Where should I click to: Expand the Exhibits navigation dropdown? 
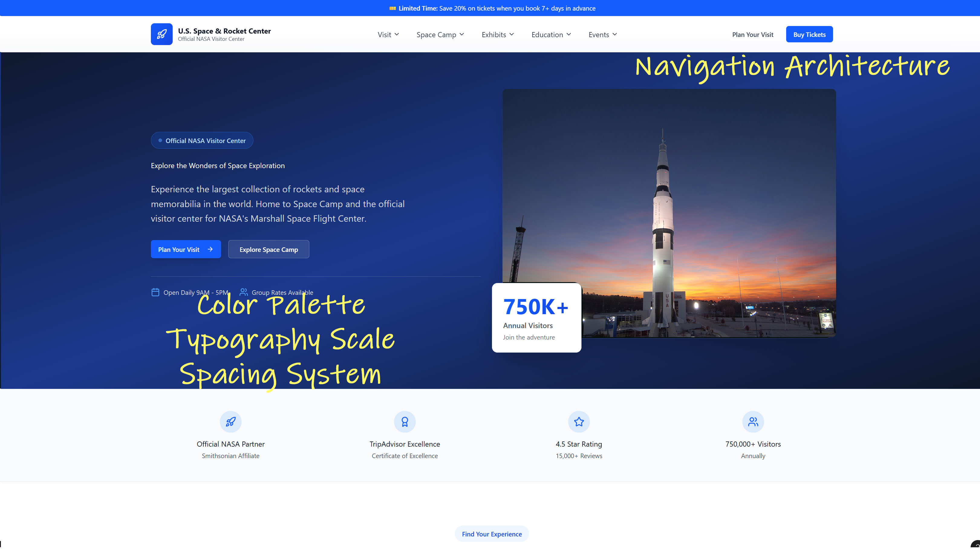pyautogui.click(x=498, y=34)
